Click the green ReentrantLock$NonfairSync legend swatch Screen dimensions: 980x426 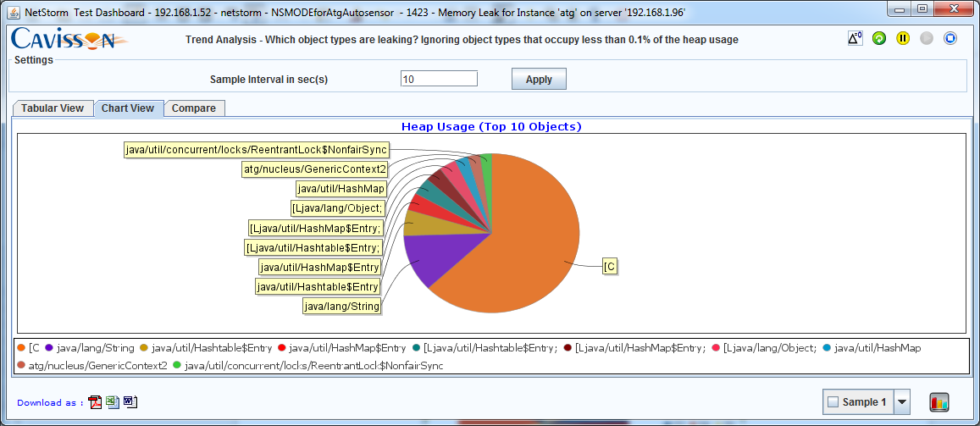pyautogui.click(x=177, y=365)
